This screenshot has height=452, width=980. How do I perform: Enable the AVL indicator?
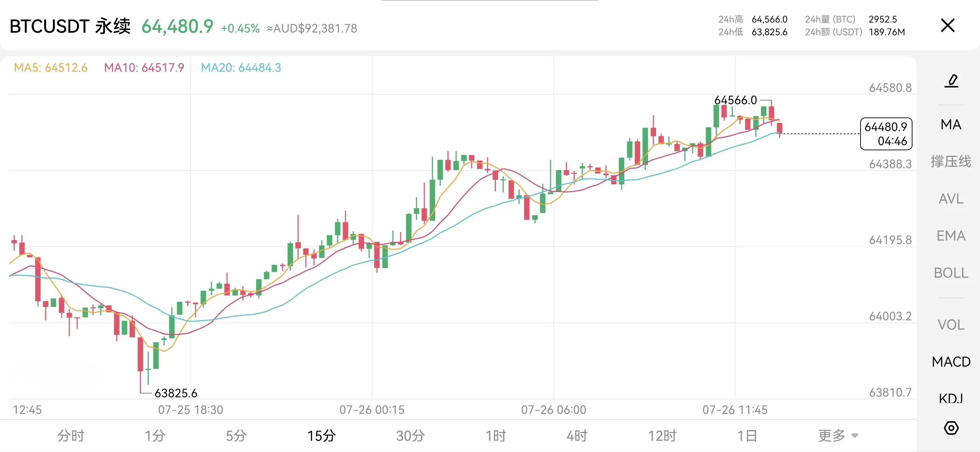(951, 198)
